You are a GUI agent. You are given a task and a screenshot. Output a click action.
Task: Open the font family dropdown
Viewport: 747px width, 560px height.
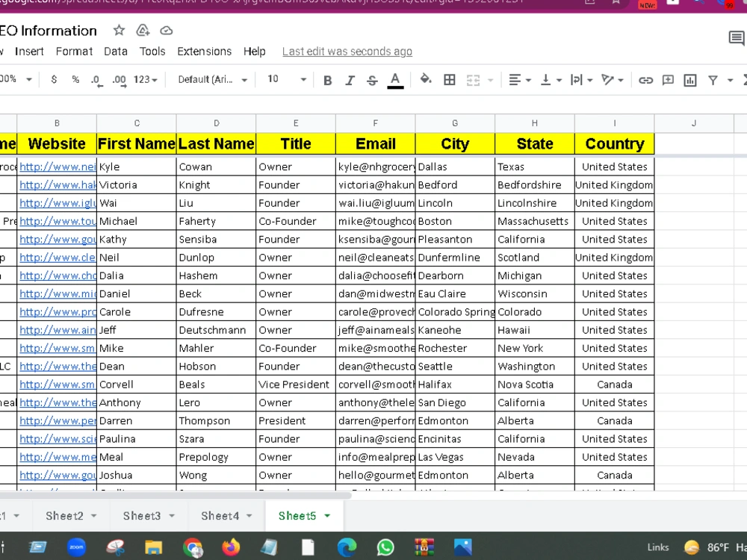point(212,80)
